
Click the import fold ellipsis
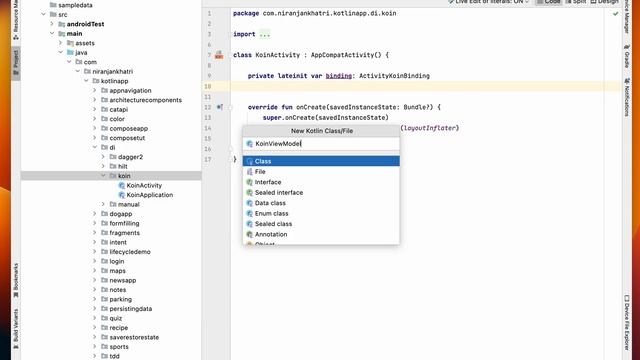coord(264,34)
